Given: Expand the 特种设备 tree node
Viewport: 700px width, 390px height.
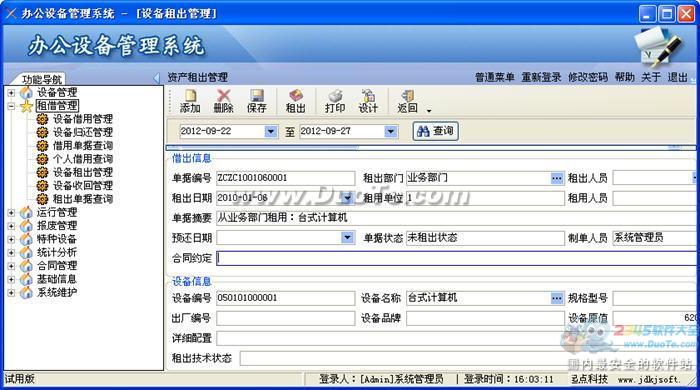Looking at the screenshot, I should (x=11, y=240).
